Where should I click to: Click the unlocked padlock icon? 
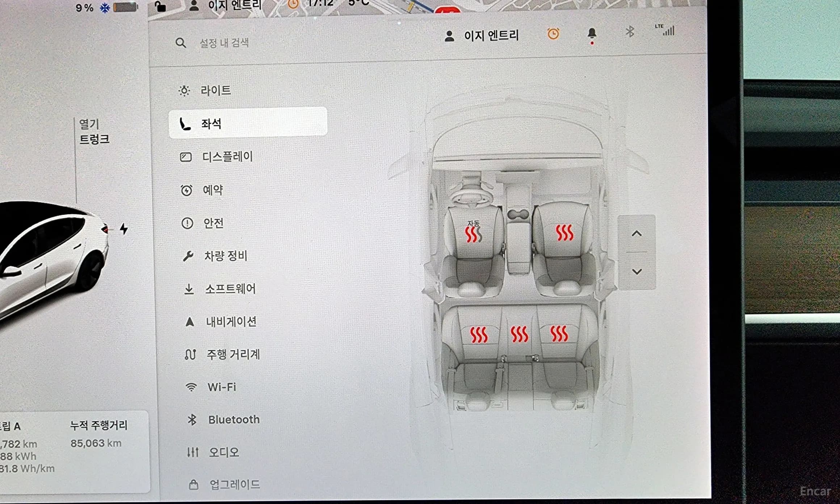[160, 7]
